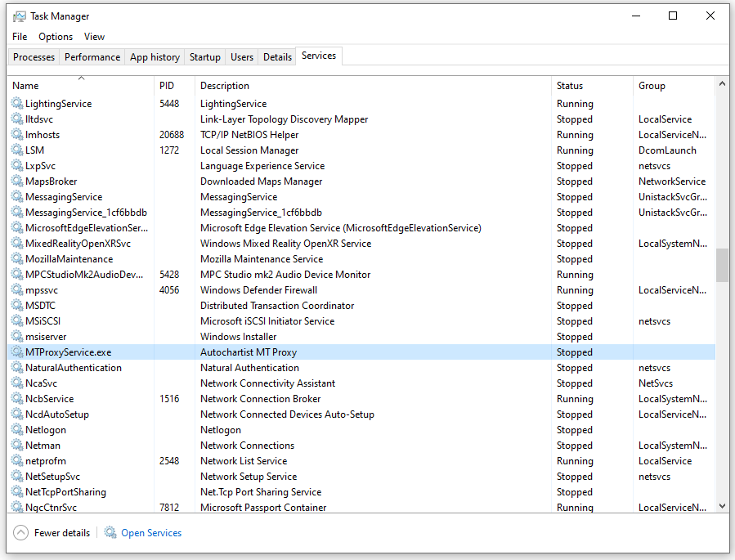
Task: Click the gear icon beside Netlogon
Action: 17,428
